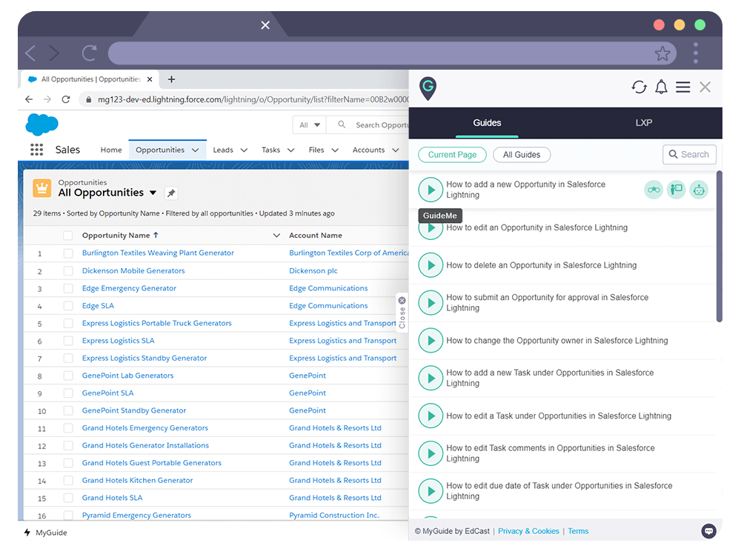Open the MyGuide hamburger menu
The image size is (741, 560).
point(683,87)
